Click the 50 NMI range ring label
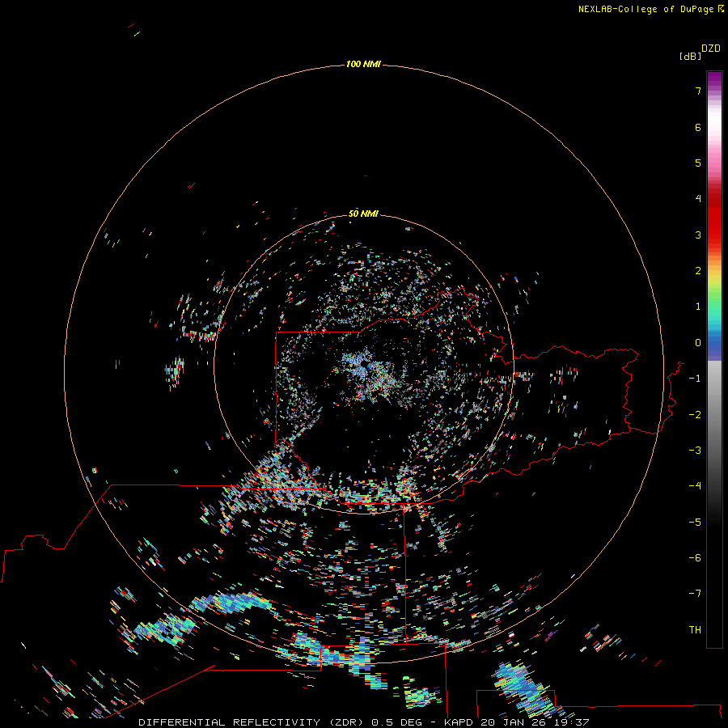Image resolution: width=728 pixels, height=728 pixels. pyautogui.click(x=363, y=214)
